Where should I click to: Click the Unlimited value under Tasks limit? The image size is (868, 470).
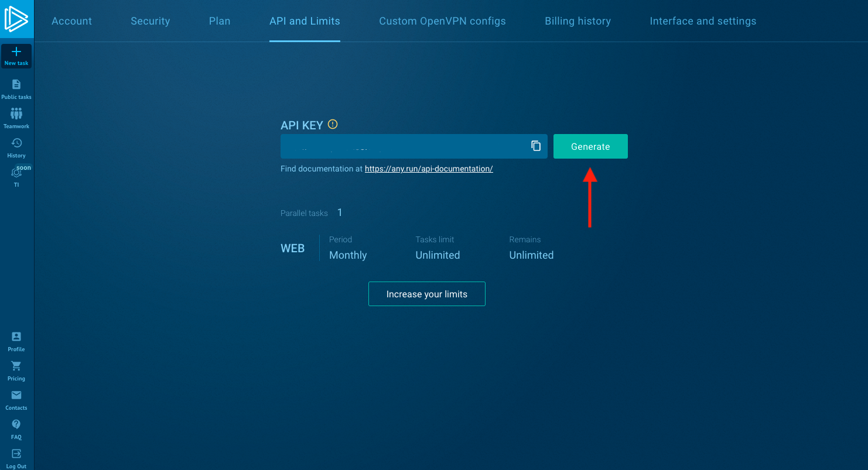point(438,255)
